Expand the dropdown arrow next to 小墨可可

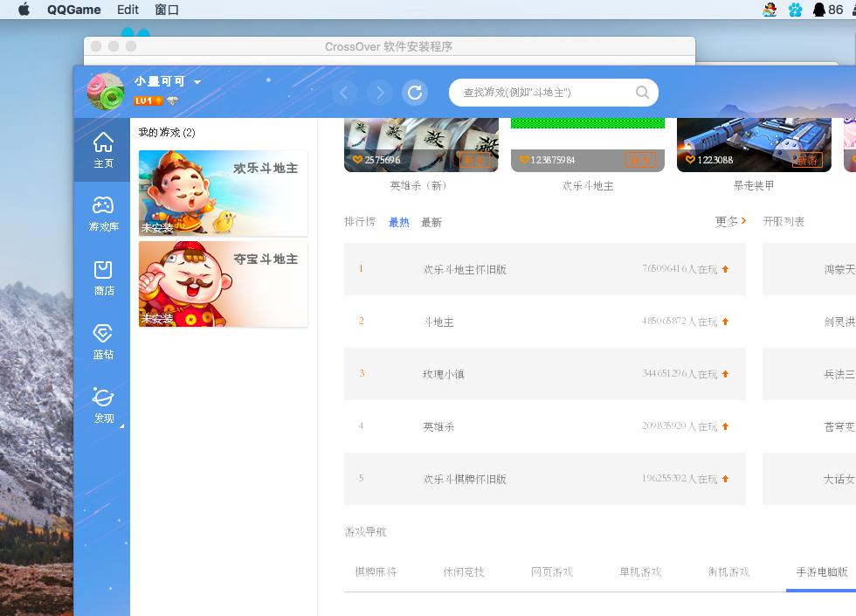pyautogui.click(x=198, y=80)
